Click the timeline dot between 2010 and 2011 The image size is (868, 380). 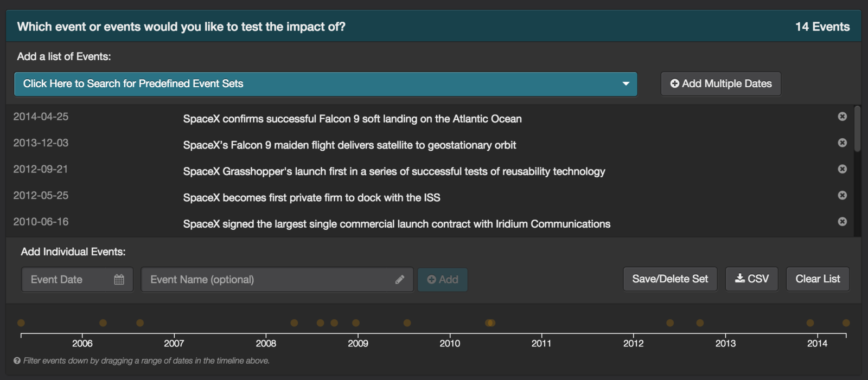click(490, 323)
